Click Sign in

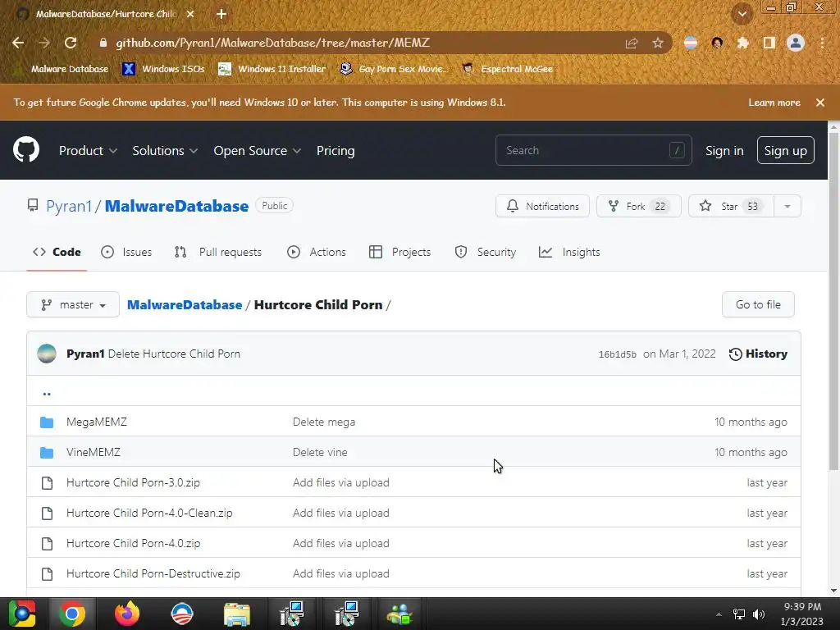click(724, 151)
